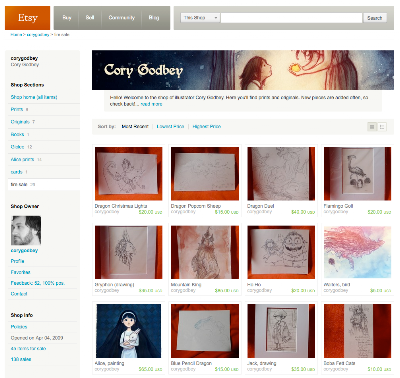
Task: Open the Blue Pencil Dragon thumbnail
Action: pos(205,331)
